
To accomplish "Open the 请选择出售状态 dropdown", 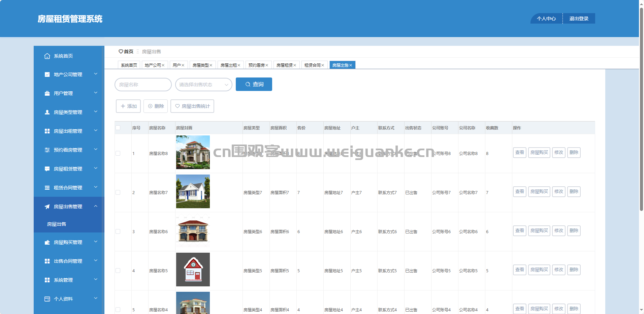I will tap(204, 85).
